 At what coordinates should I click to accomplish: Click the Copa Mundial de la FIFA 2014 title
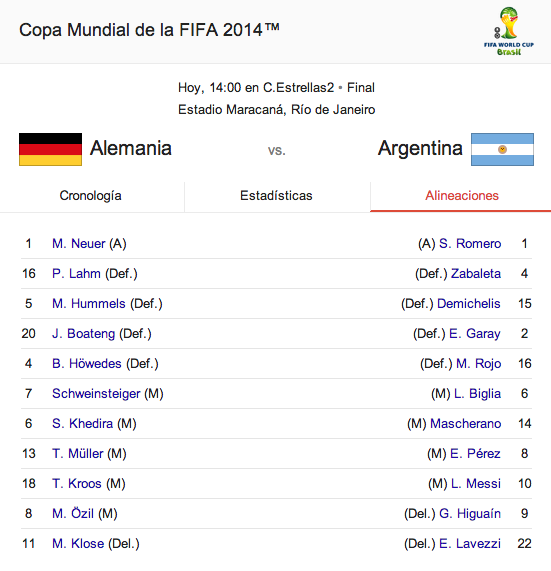point(149,30)
